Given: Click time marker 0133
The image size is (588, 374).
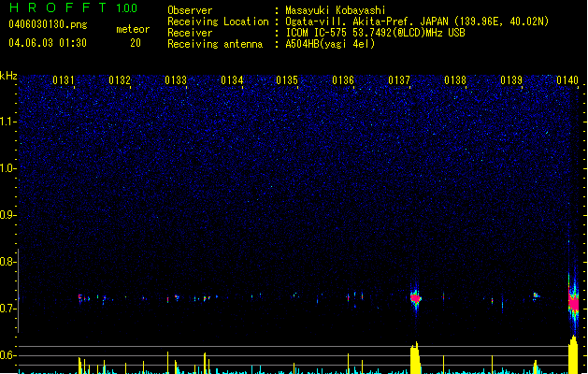Looking at the screenshot, I should click(x=176, y=80).
